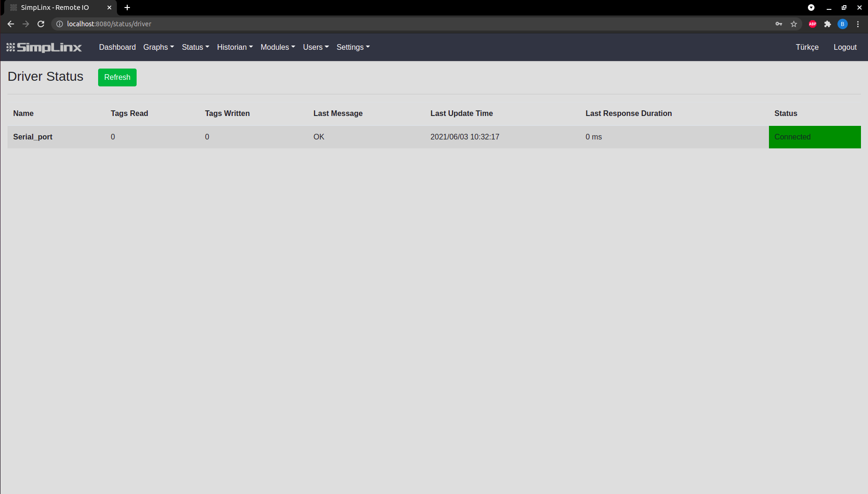Go back to the previous page

(x=11, y=24)
